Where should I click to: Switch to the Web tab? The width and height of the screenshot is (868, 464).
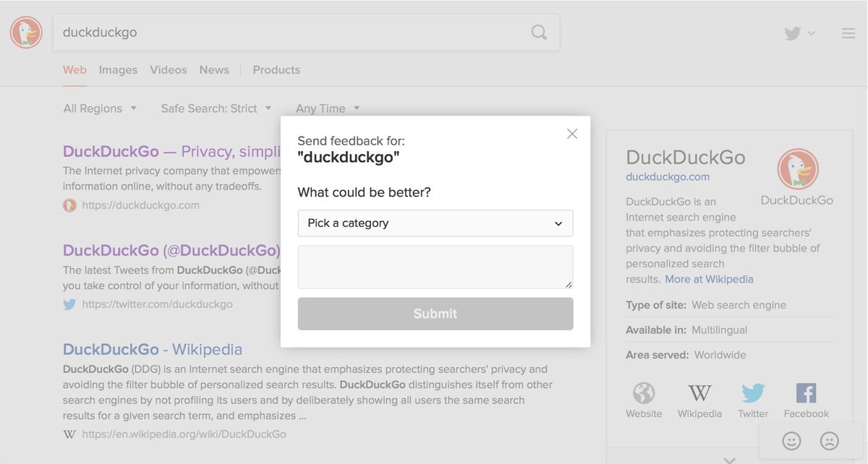pos(75,70)
